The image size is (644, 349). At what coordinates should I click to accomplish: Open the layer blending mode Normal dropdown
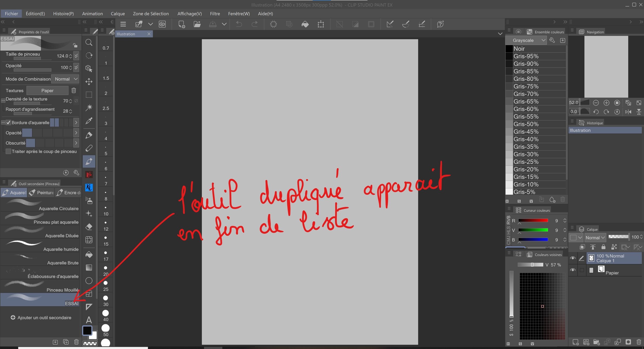click(x=595, y=238)
